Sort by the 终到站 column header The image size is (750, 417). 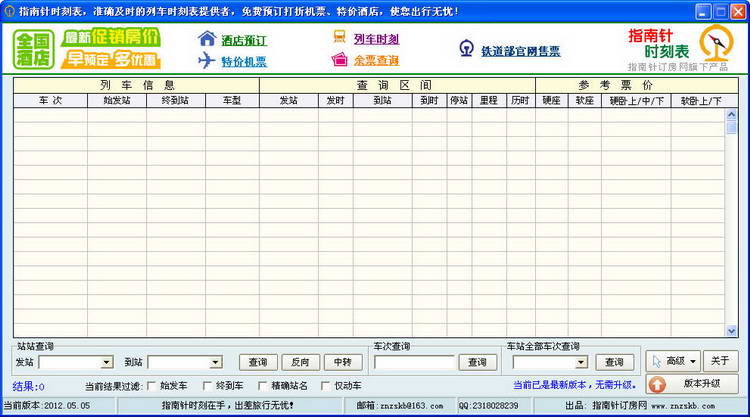(x=176, y=100)
